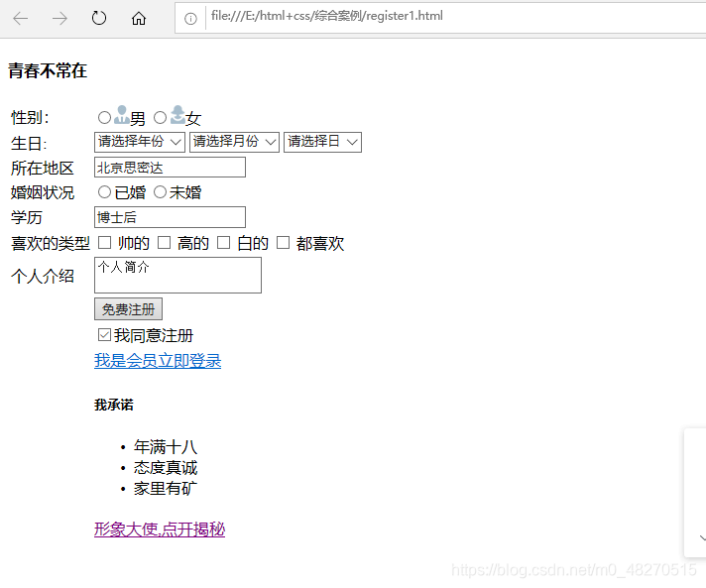Click the address bar URL
The image size is (706, 588).
[x=327, y=16]
